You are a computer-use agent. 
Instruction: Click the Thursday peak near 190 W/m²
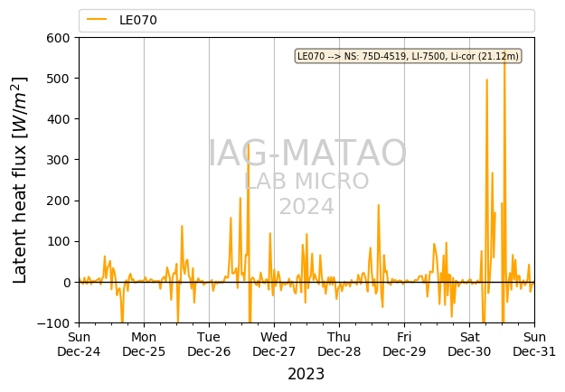(379, 205)
